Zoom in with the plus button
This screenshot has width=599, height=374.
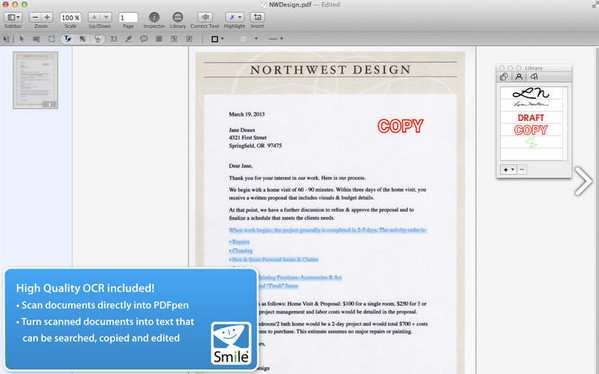pyautogui.click(x=47, y=17)
